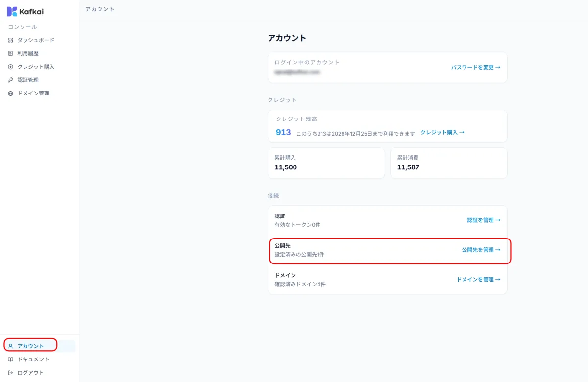
Task: Click the 累計購入 card label
Action: 285,158
